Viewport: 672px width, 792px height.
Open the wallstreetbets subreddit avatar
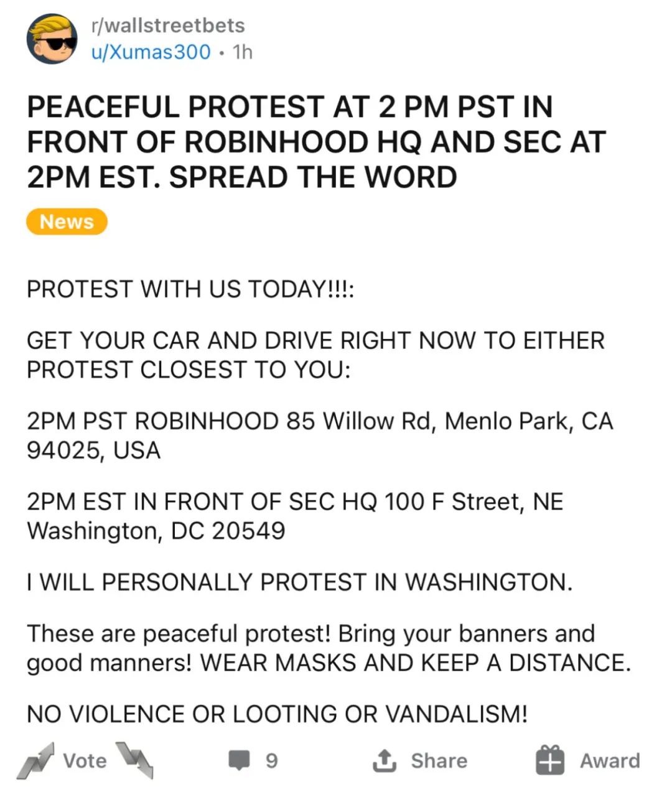[52, 39]
